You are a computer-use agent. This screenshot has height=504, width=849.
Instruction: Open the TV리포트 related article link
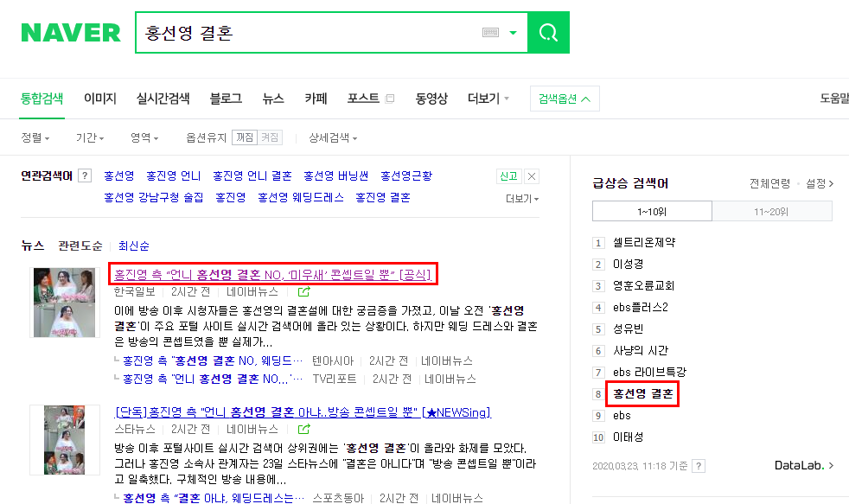point(213,379)
